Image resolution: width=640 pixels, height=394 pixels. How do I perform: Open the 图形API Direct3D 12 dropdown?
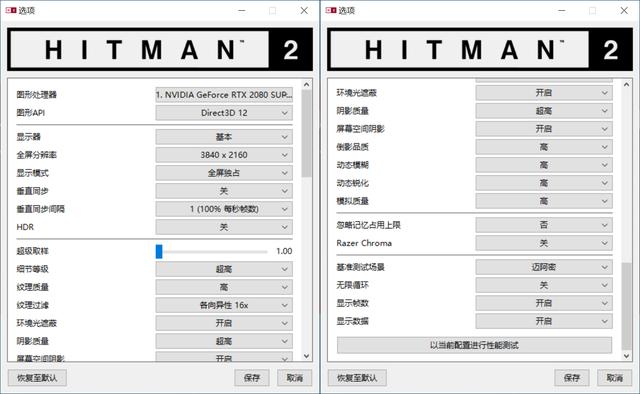point(224,113)
